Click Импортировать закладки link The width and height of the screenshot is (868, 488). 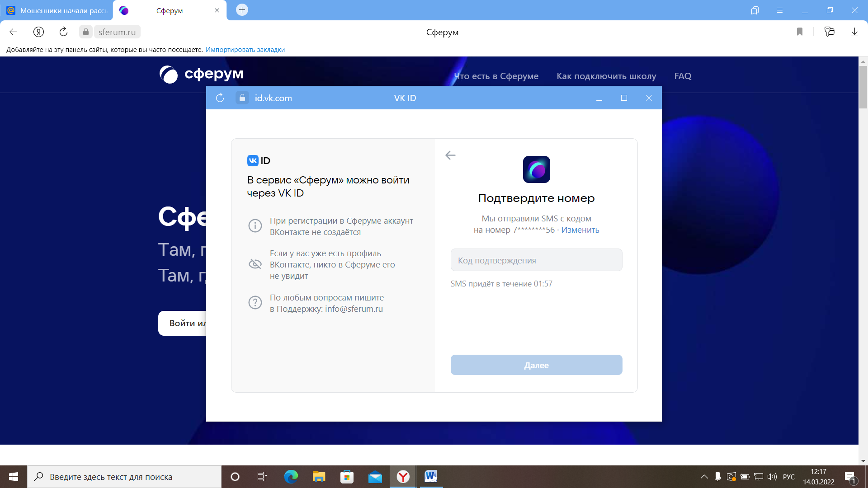(245, 50)
